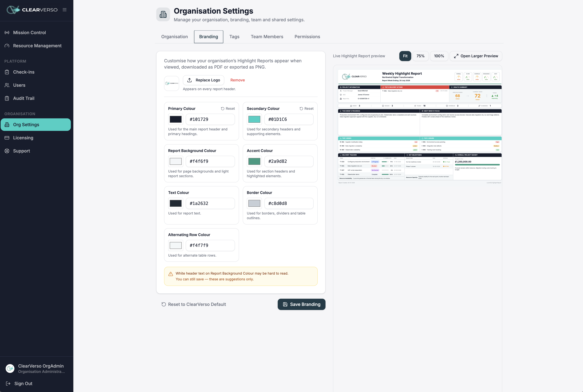Set preview zoom to 100%
583x392 pixels.
click(x=439, y=56)
